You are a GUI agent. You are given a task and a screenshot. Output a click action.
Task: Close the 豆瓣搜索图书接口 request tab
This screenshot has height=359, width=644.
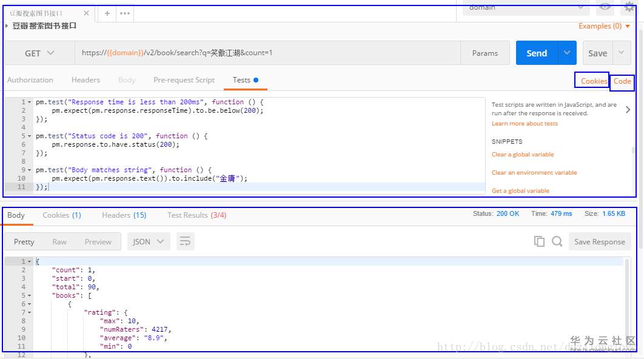point(86,13)
